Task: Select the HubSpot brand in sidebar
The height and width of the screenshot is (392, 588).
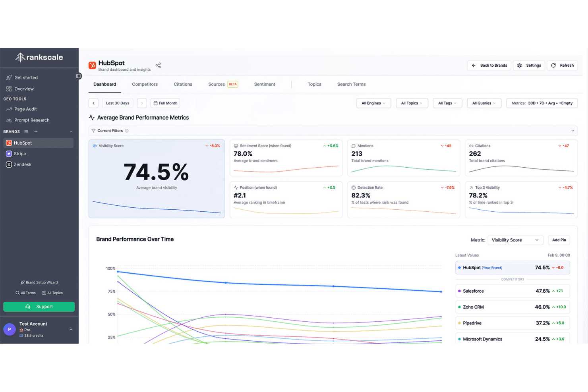Action: 39,143
